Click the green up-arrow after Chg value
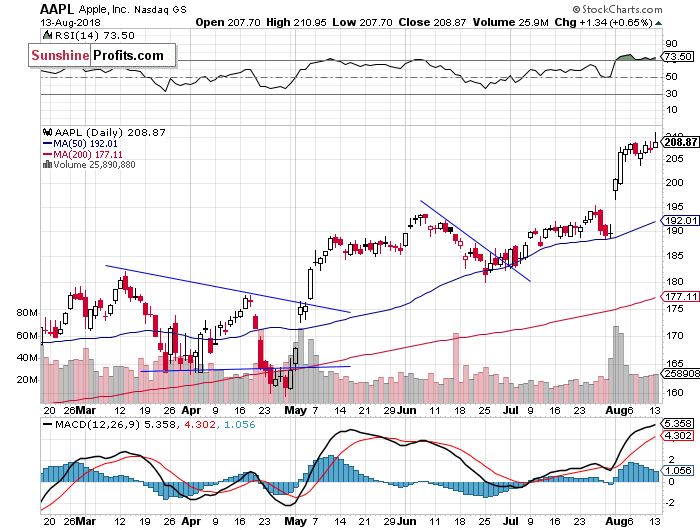Viewport: 700px width, 530px height. pos(658,23)
